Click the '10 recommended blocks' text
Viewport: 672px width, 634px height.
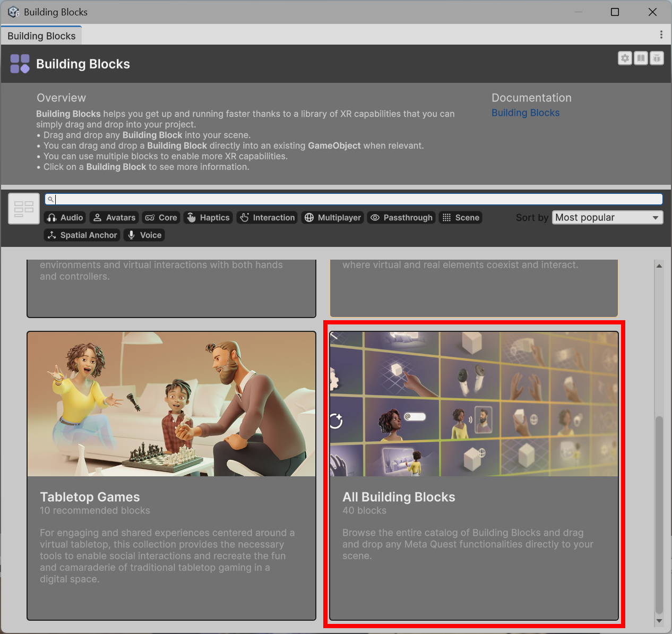pos(95,510)
